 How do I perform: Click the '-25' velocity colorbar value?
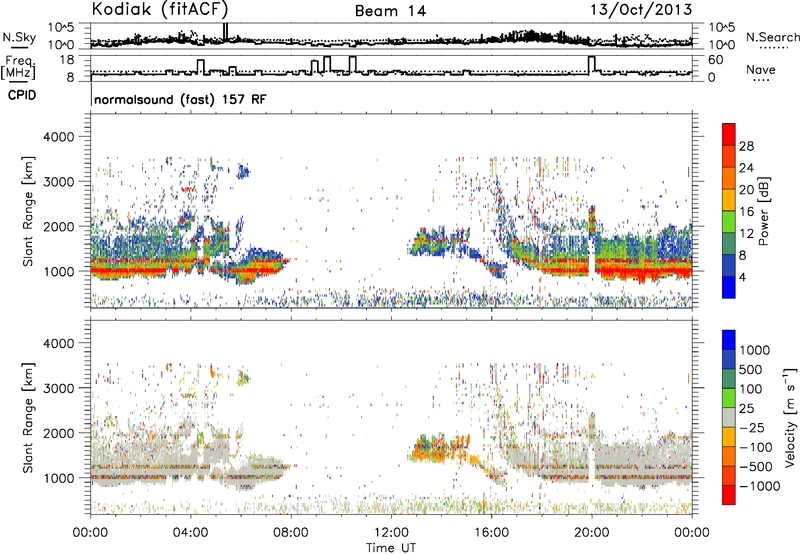(x=753, y=428)
